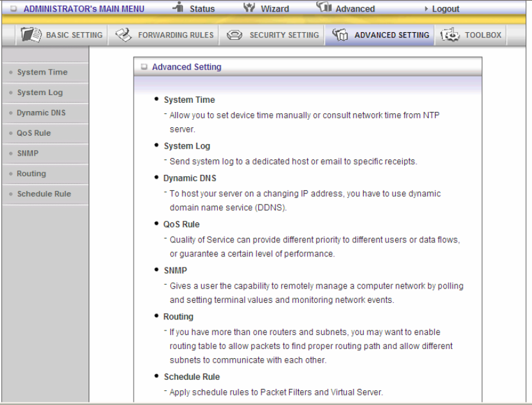The width and height of the screenshot is (532, 405).
Task: Click the Routing heading in content
Action: click(x=178, y=317)
